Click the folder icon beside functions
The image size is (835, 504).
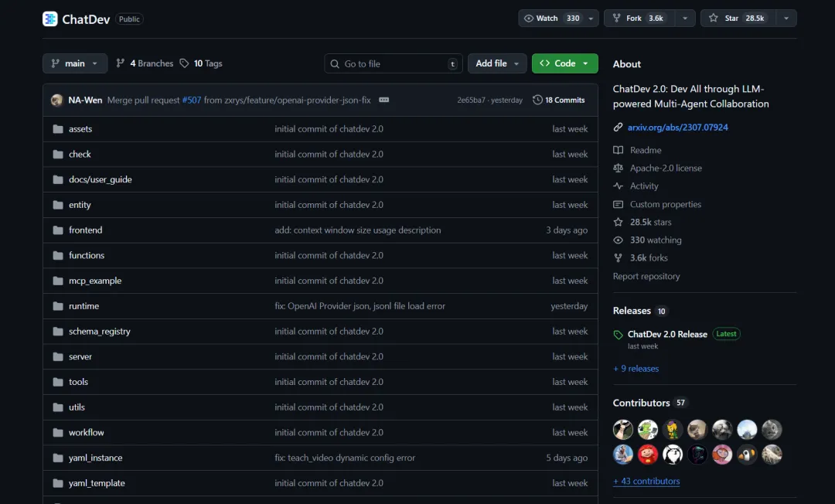click(x=58, y=255)
